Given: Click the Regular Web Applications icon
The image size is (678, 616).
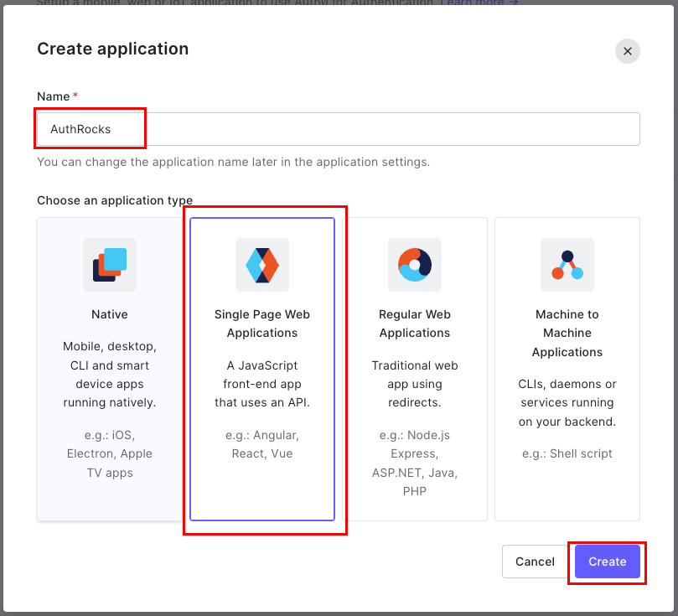Looking at the screenshot, I should pos(415,265).
